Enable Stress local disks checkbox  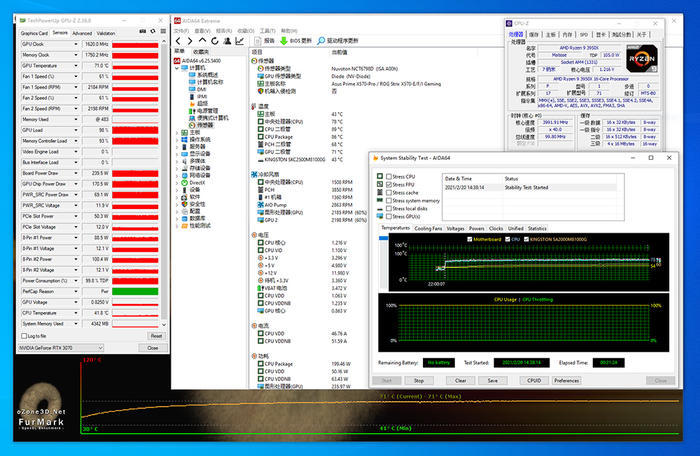(x=389, y=209)
